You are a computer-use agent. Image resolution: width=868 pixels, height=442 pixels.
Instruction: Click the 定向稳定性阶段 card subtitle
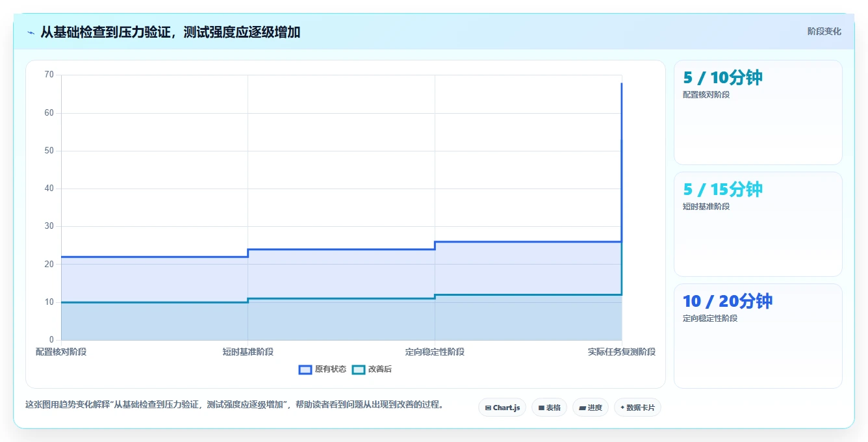tap(710, 318)
